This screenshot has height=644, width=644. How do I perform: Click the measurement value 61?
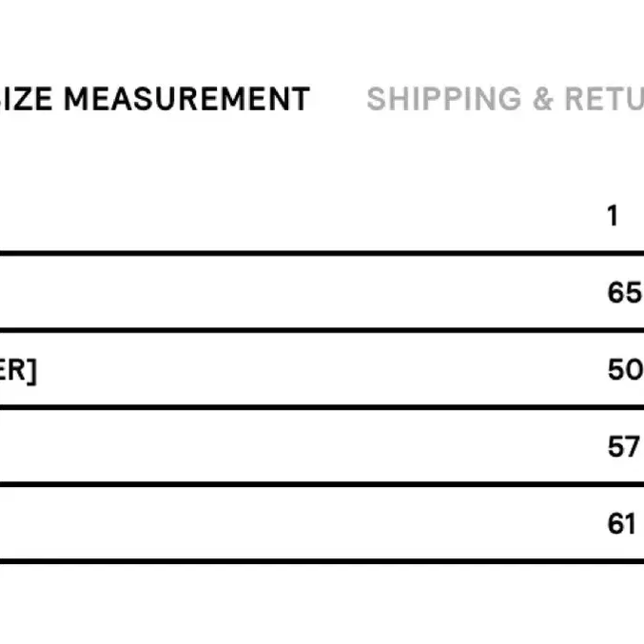[x=621, y=523]
